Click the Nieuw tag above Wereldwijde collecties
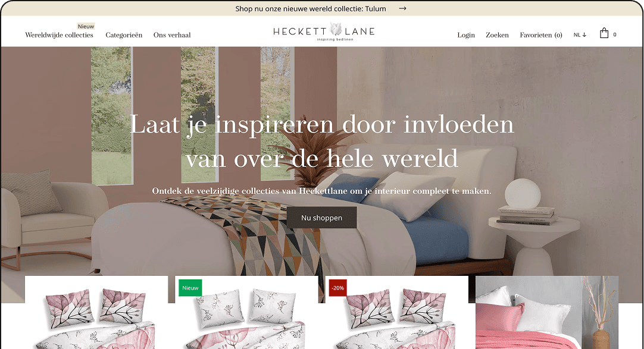Image resolution: width=644 pixels, height=349 pixels. (86, 26)
